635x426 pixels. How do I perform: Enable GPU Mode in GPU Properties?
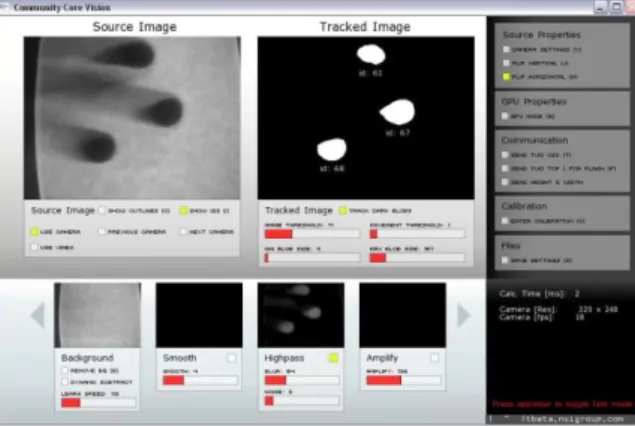coord(505,116)
